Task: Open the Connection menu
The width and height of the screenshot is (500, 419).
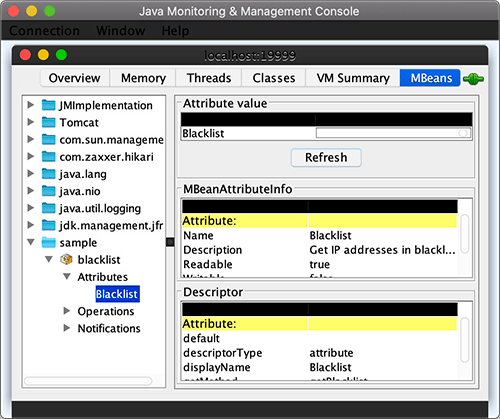Action: (x=44, y=31)
